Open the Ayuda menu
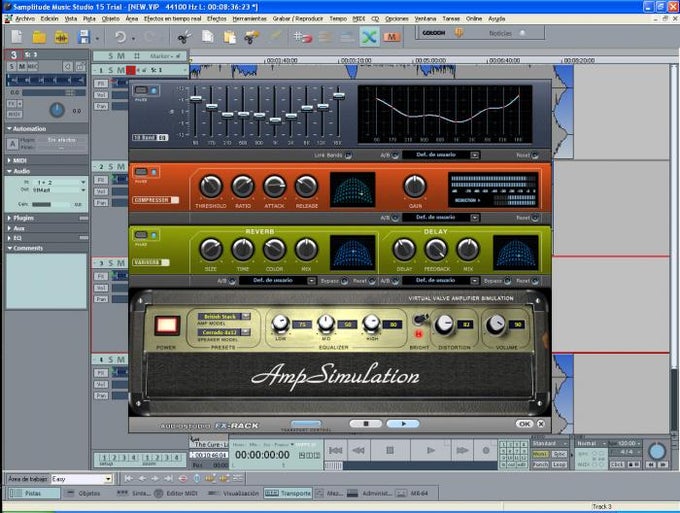 497,19
